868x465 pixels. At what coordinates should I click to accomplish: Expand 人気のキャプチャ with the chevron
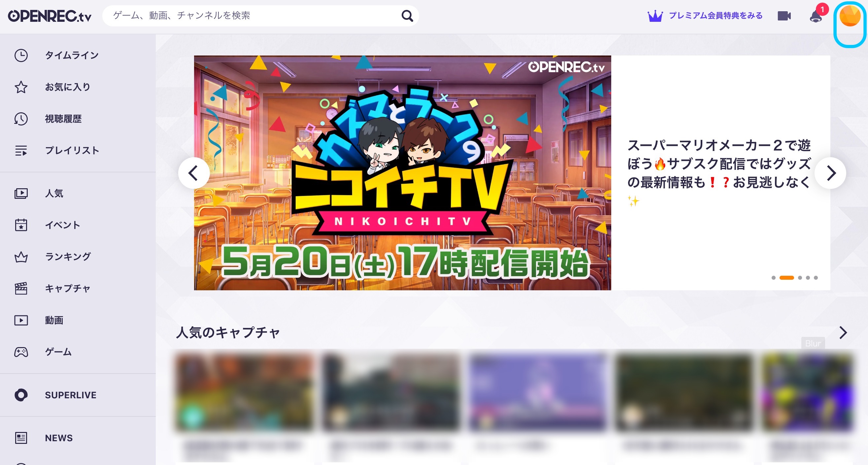coord(843,333)
